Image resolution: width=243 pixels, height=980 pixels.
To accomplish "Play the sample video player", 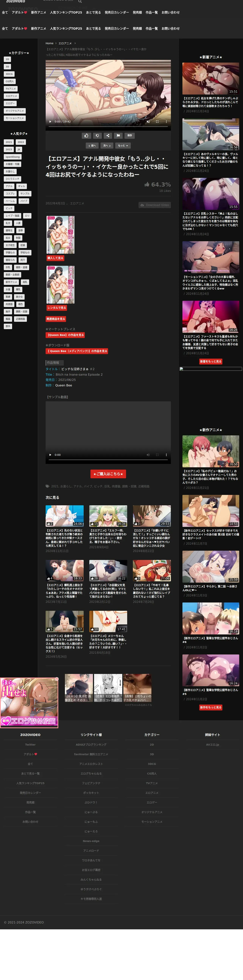I will pos(50,455).
